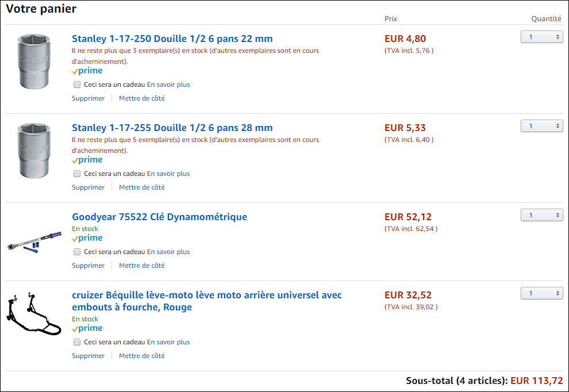Click the Stanley 22 mm socket product image

(x=34, y=62)
